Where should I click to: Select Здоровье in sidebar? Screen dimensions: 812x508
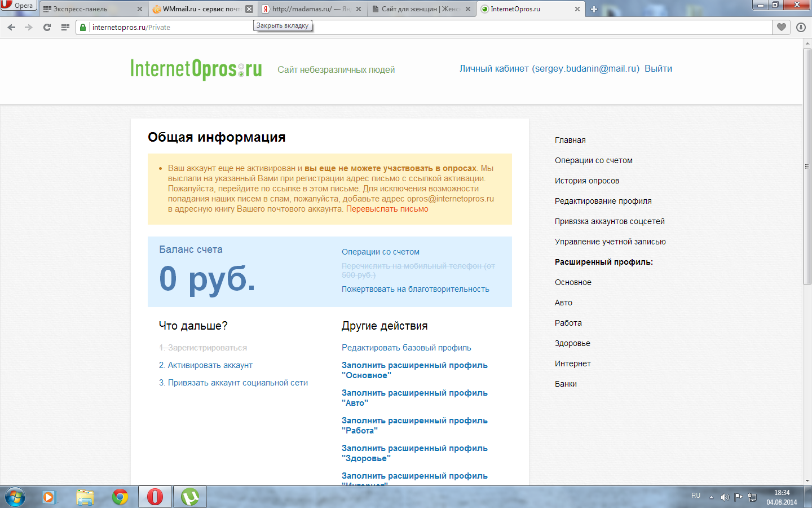pyautogui.click(x=572, y=343)
